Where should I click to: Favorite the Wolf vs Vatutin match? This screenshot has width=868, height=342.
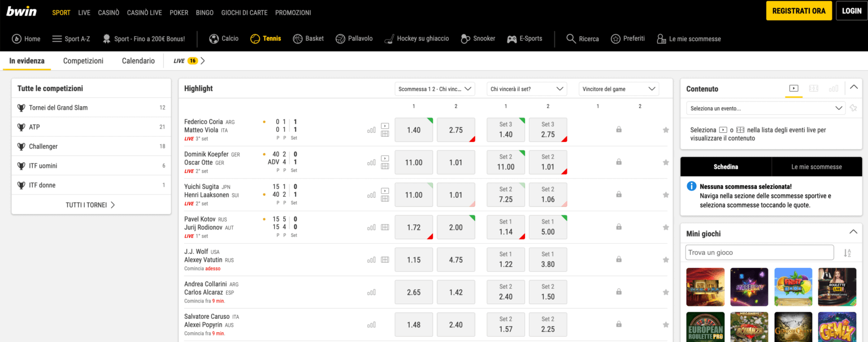666,260
